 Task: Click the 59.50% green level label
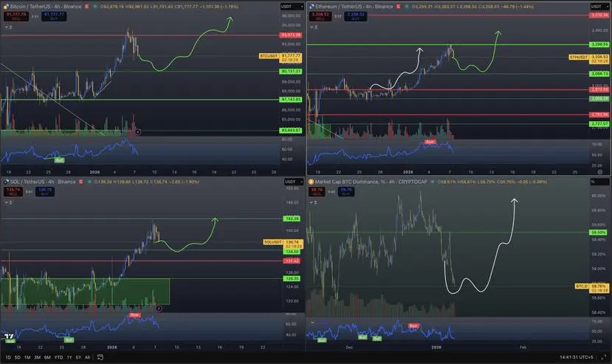599,233
